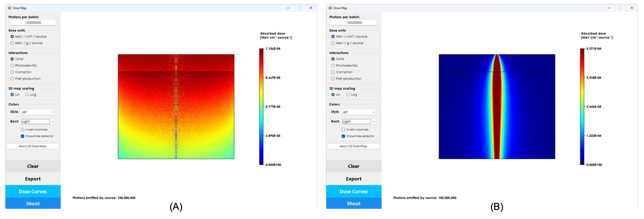Open the Back Light dropdown in window A
Screen dimensions: 644x219
click(x=38, y=122)
